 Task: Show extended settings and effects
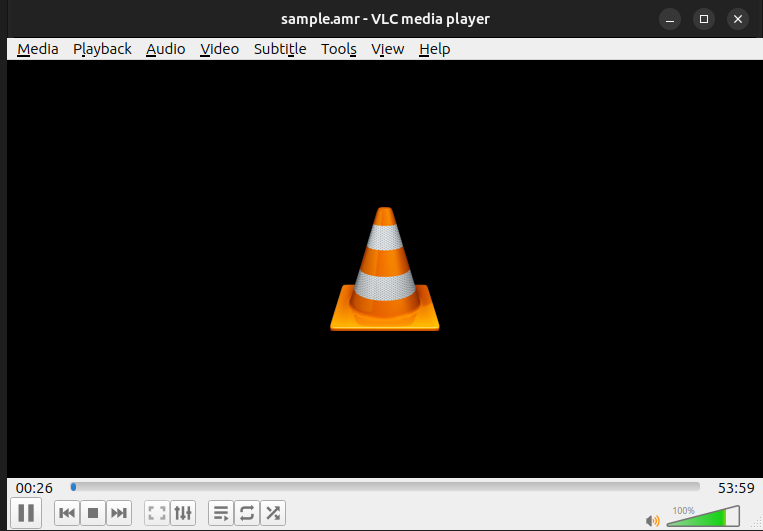click(183, 513)
